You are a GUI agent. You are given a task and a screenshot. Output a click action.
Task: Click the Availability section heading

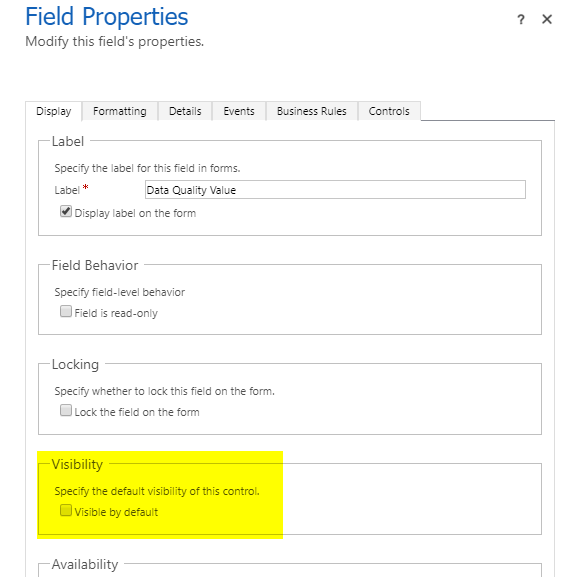point(85,564)
